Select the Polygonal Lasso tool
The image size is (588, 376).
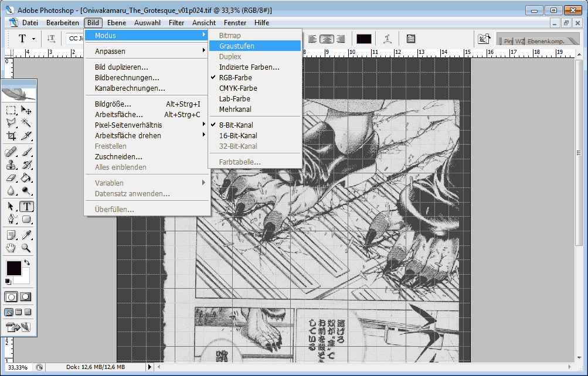coord(11,122)
